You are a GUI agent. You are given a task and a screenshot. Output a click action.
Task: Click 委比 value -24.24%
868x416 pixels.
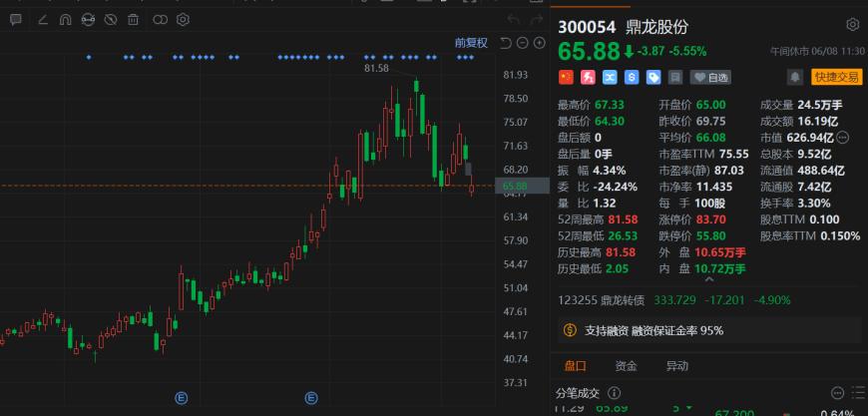point(615,187)
